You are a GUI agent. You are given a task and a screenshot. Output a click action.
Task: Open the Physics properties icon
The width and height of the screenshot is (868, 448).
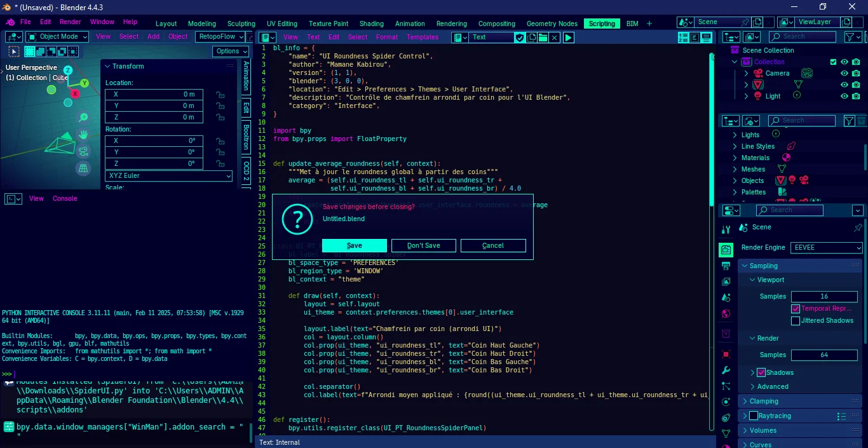726,402
